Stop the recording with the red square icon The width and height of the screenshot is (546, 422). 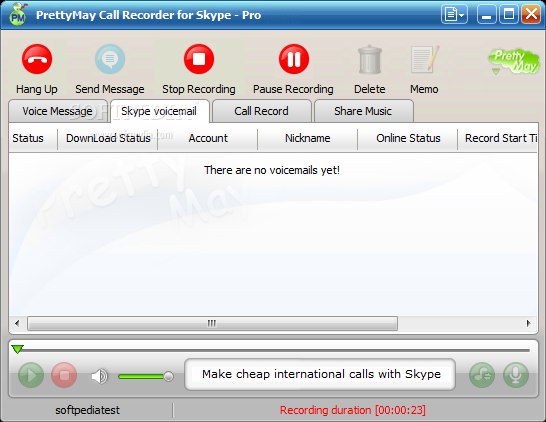coord(199,59)
